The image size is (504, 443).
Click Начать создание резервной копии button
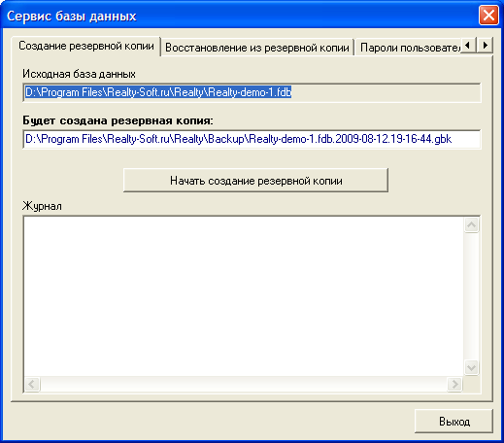click(x=255, y=181)
